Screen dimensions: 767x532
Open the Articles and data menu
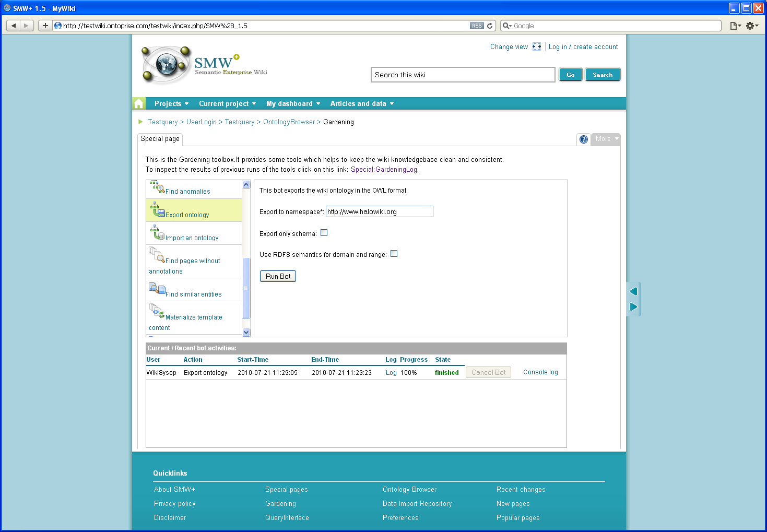pos(362,104)
